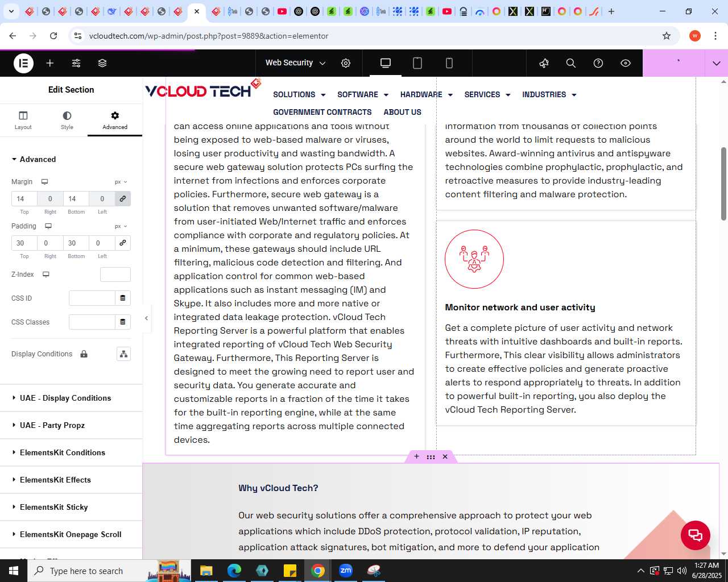Viewport: 728px width, 582px height.
Task: Open the Elementor logo menu
Action: point(23,63)
